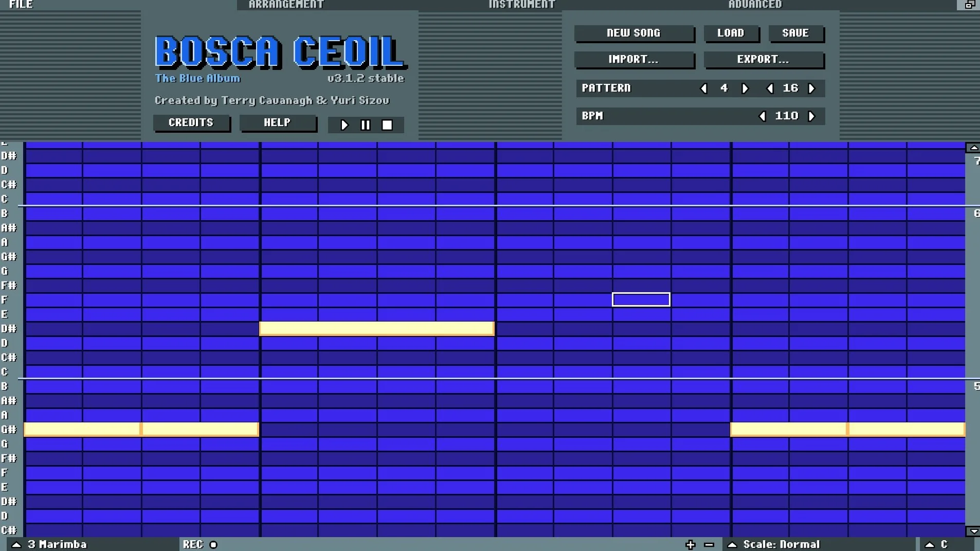The height and width of the screenshot is (551, 980).
Task: Raise the BPM above 110
Action: 811,116
